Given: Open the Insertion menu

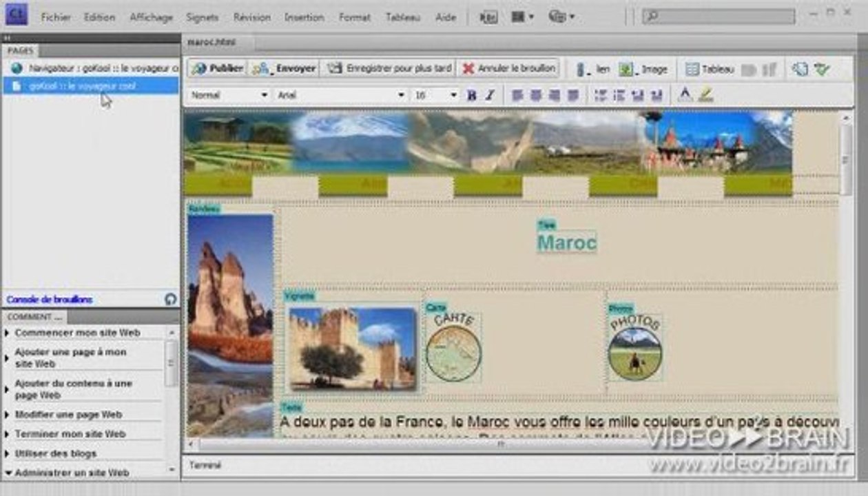Looking at the screenshot, I should coord(304,17).
